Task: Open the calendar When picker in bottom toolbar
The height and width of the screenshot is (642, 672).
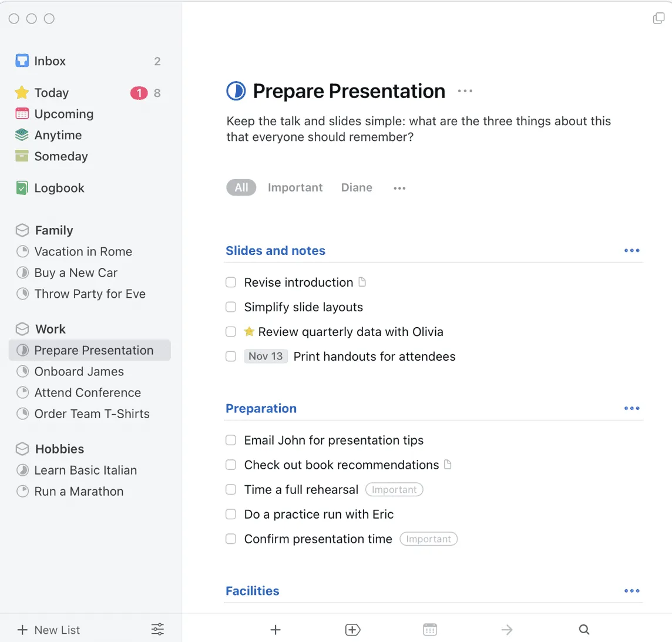Action: (x=430, y=630)
